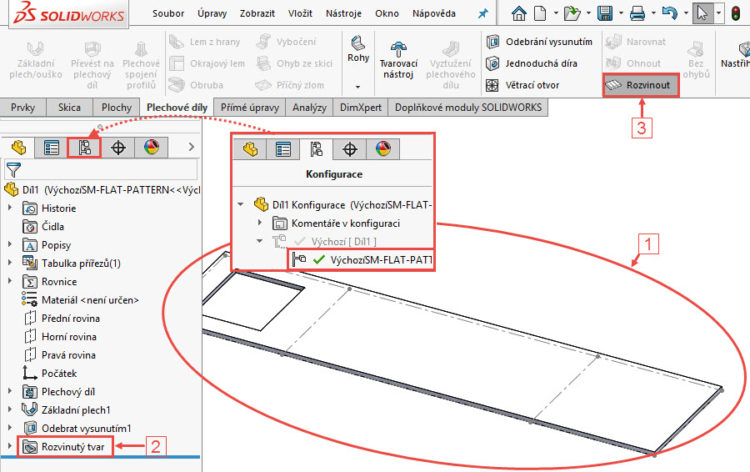The width and height of the screenshot is (750, 472).
Task: Switch to the DimXpert tab
Action: click(x=361, y=108)
